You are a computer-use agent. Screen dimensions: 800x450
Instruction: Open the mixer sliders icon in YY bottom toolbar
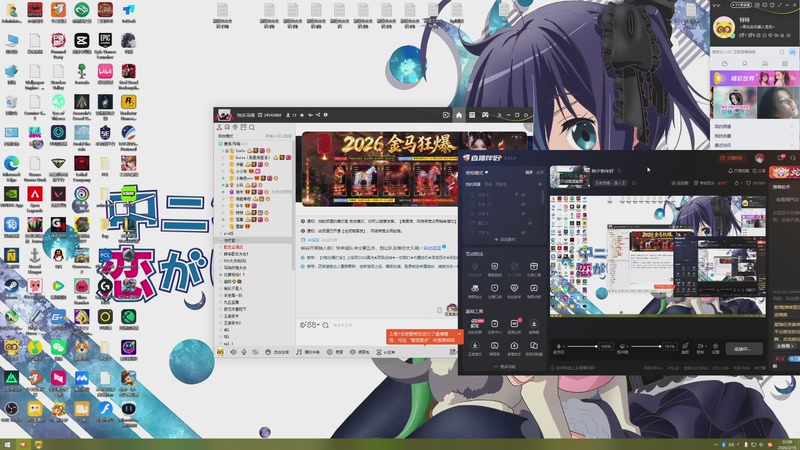click(x=256, y=352)
